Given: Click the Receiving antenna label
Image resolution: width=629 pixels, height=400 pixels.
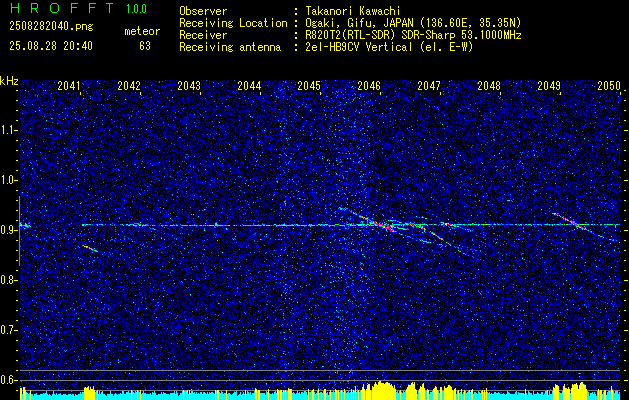Looking at the screenshot, I should (x=230, y=47).
